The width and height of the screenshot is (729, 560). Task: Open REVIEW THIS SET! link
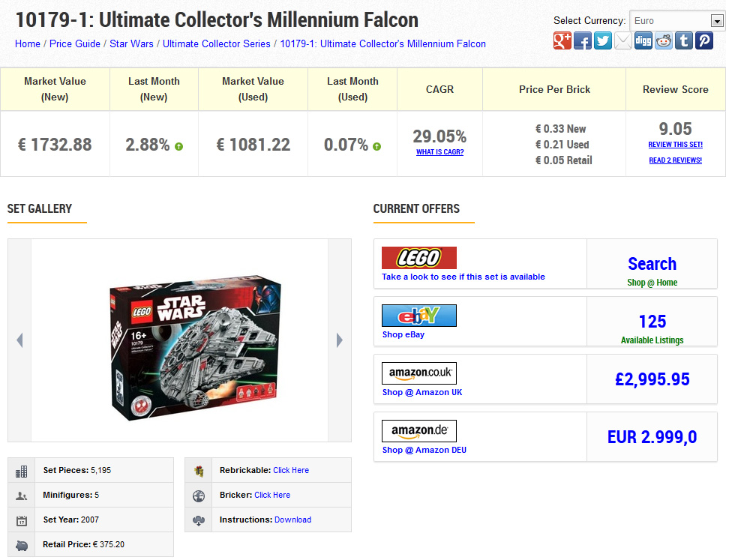click(x=676, y=145)
